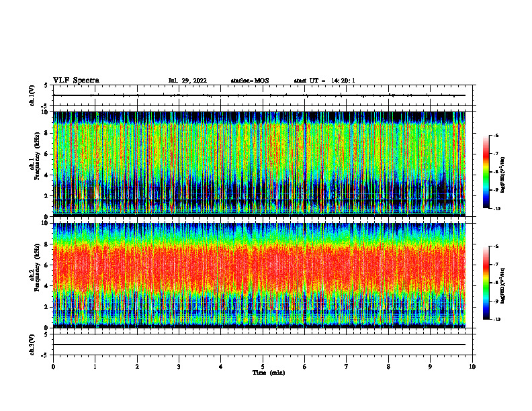This screenshot has width=532, height=411.
Task: Click the ch.1 spectrogram color bar
Action: [486, 172]
